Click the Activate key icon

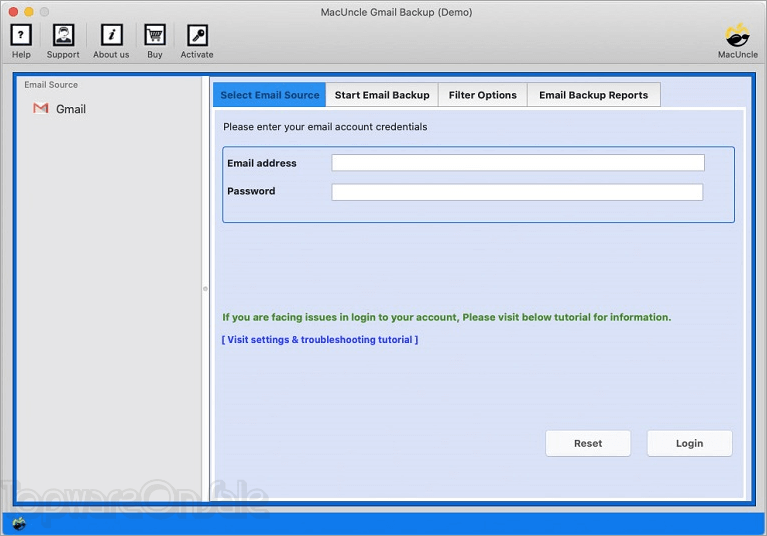197,35
